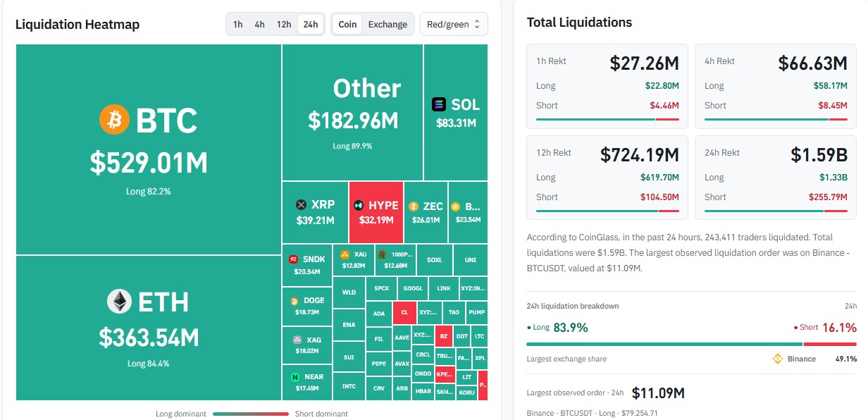Image resolution: width=868 pixels, height=420 pixels.
Task: Select the CRCL heatmap tile
Action: [423, 354]
